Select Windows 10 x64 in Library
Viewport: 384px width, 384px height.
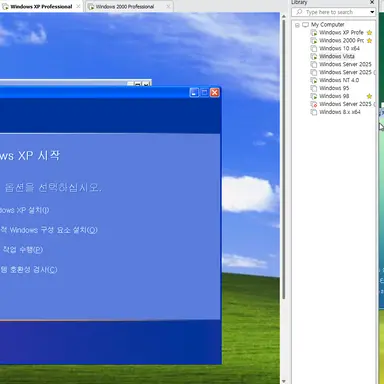[339, 49]
